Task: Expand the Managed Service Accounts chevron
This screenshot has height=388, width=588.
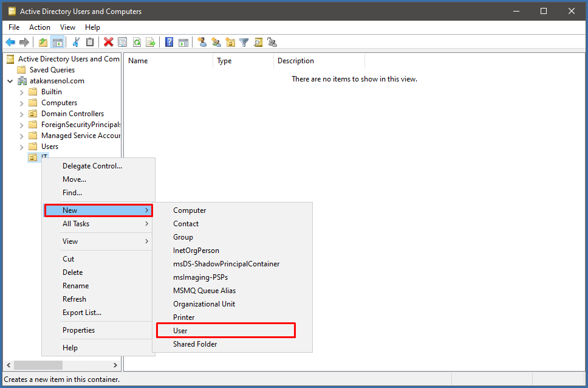Action: 21,136
